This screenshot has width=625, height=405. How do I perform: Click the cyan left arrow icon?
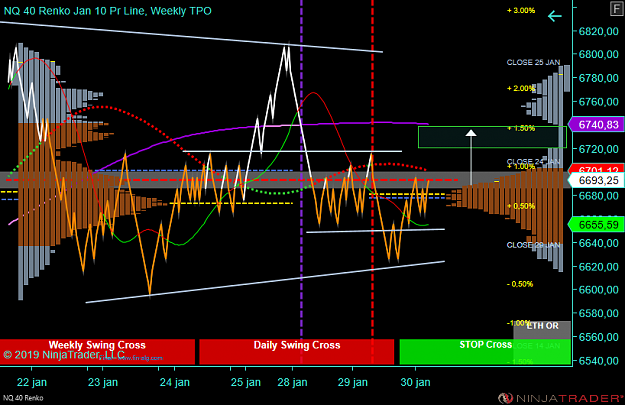point(554,16)
